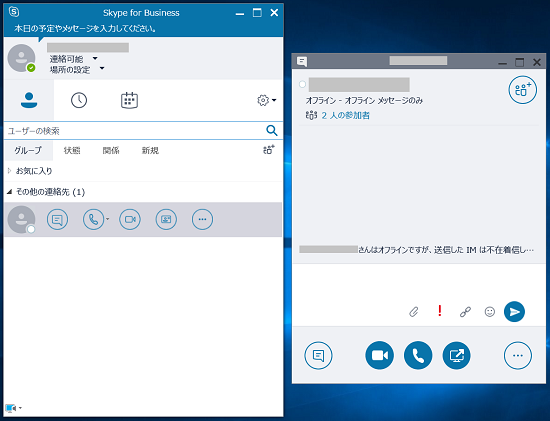Image resolution: width=550 pixels, height=421 pixels.
Task: Open the 場所の設定 location dropdown
Action: [102, 68]
